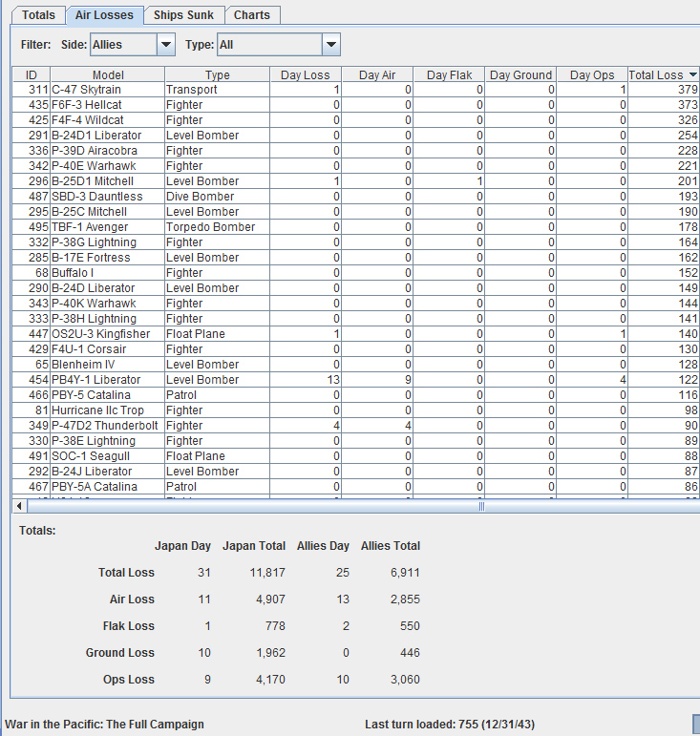The height and width of the screenshot is (736, 700).
Task: Select the P-40E Warhawk row
Action: (356, 166)
